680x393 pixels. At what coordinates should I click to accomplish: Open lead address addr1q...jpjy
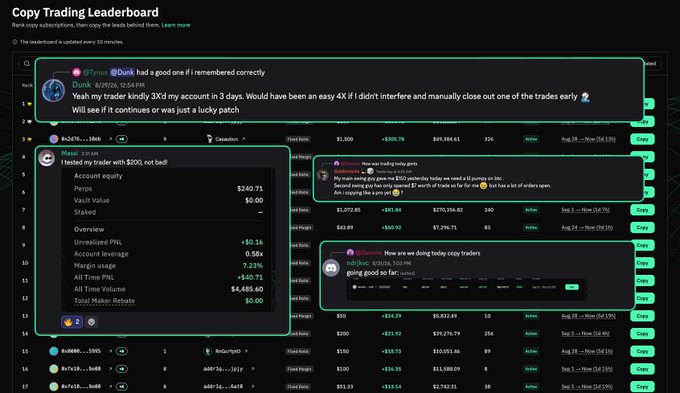(223, 369)
